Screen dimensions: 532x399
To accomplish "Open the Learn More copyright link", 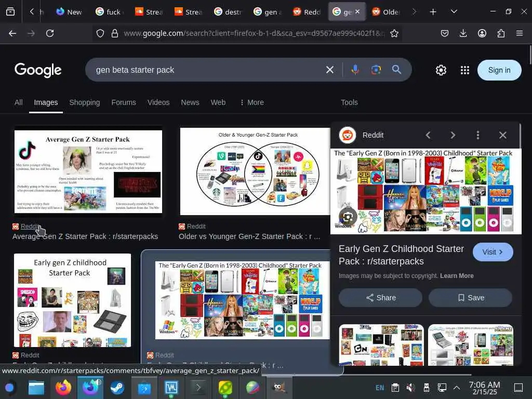I will pyautogui.click(x=457, y=276).
